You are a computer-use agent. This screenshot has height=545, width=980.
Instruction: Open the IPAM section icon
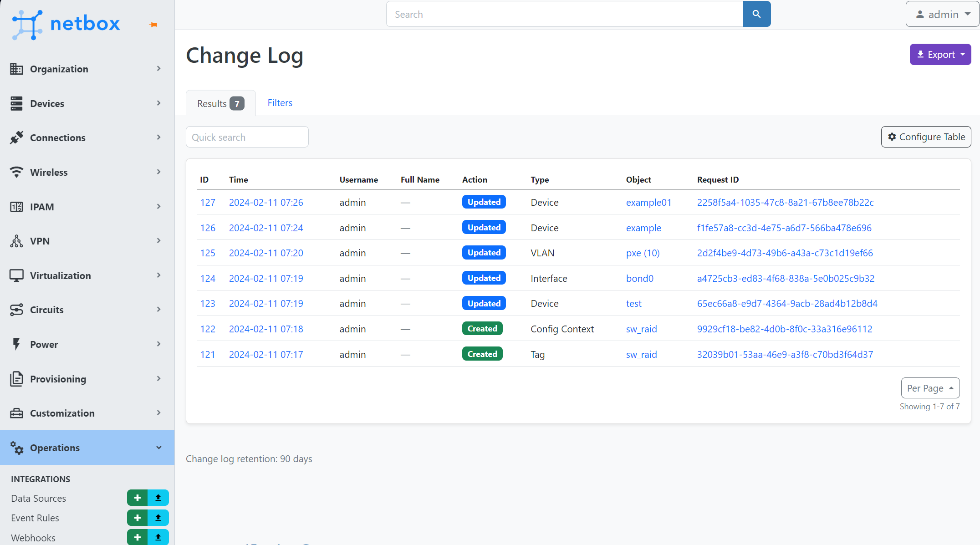click(x=17, y=207)
